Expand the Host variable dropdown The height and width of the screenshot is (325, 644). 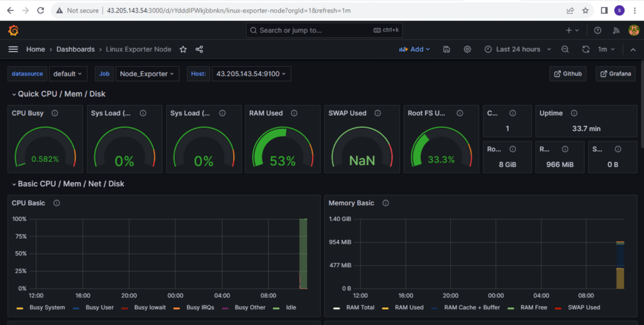point(251,74)
